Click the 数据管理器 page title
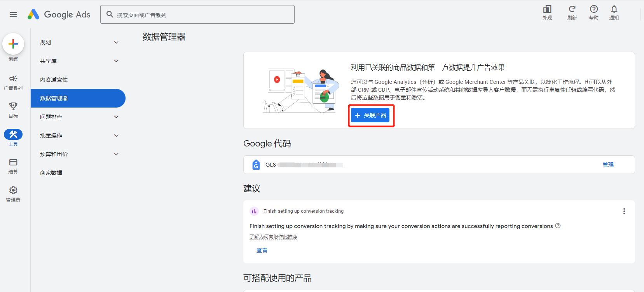The height and width of the screenshot is (292, 644). tap(164, 37)
